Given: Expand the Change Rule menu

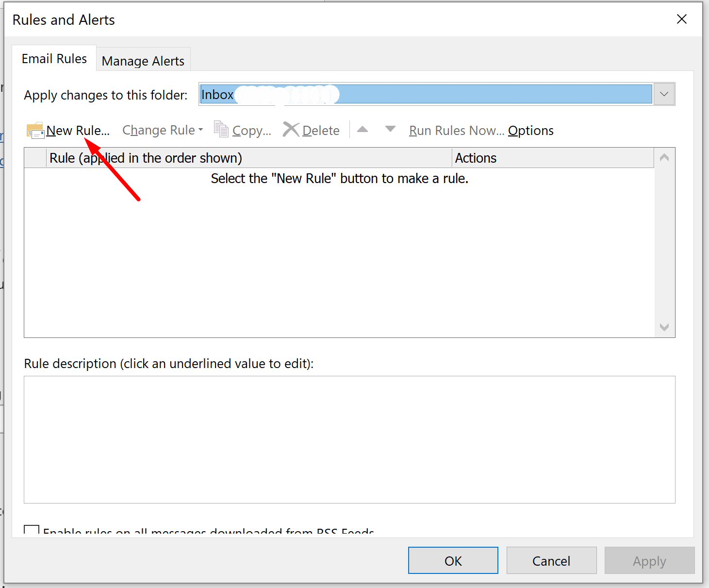Looking at the screenshot, I should tap(158, 130).
